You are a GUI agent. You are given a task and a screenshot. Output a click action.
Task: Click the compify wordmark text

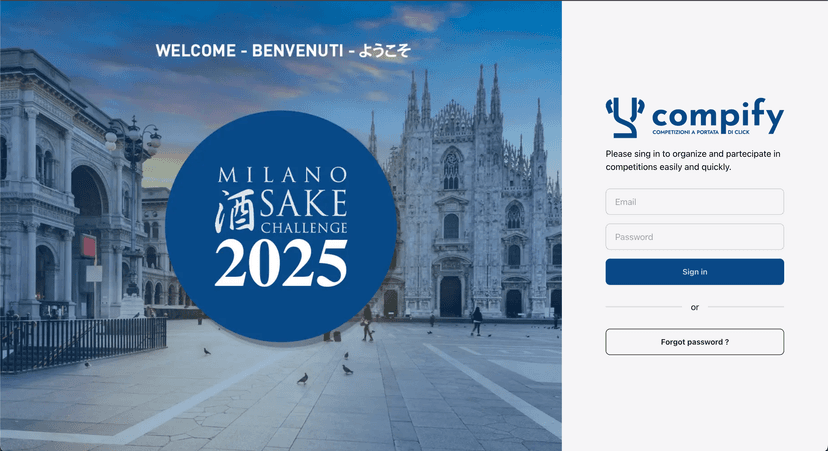pos(718,115)
